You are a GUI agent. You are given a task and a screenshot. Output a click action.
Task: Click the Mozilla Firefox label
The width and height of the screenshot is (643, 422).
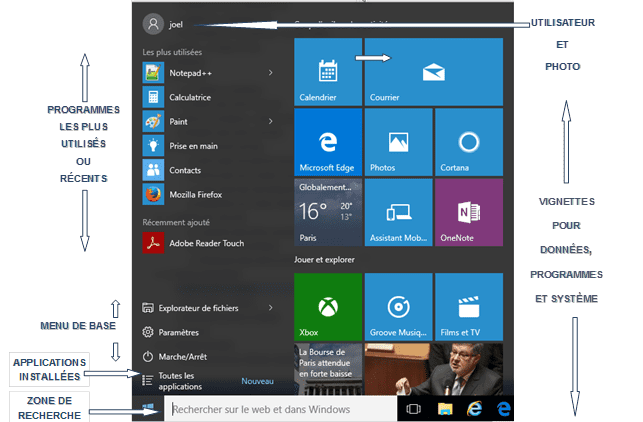point(196,194)
